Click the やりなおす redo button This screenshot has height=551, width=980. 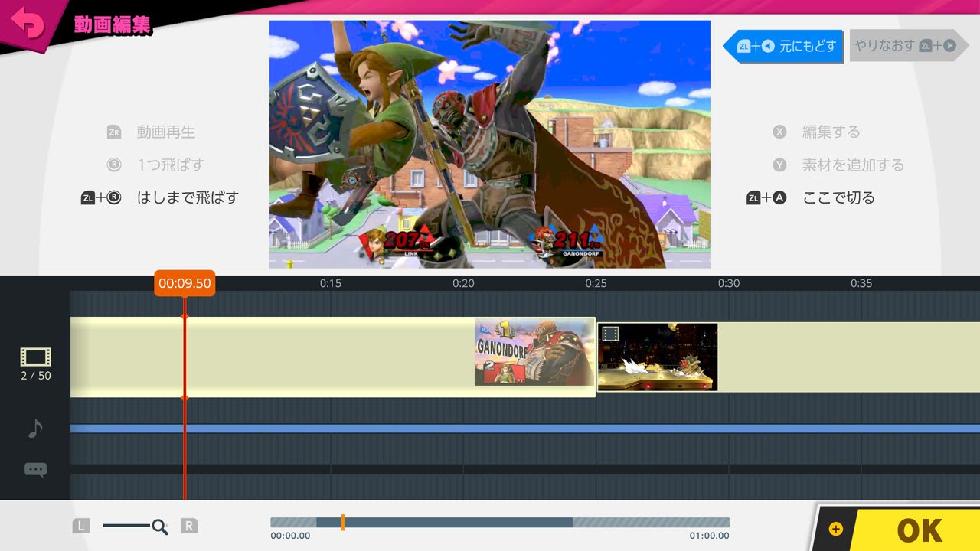pos(903,46)
